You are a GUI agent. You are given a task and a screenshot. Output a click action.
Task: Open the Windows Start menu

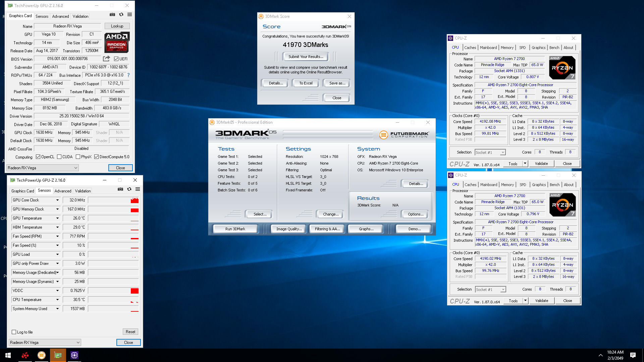8,355
